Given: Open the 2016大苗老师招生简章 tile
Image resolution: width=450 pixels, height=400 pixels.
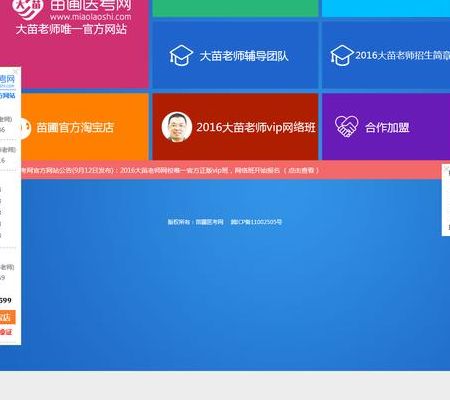Looking at the screenshot, I should 386,56.
